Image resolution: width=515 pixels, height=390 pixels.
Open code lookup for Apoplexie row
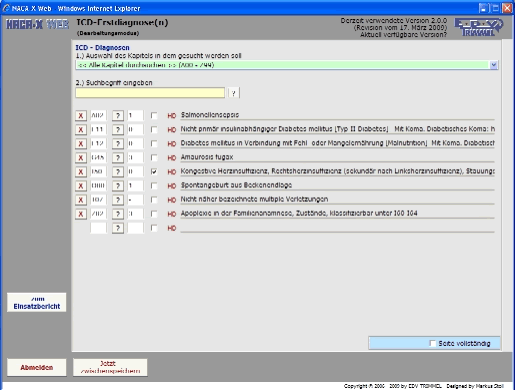point(118,214)
